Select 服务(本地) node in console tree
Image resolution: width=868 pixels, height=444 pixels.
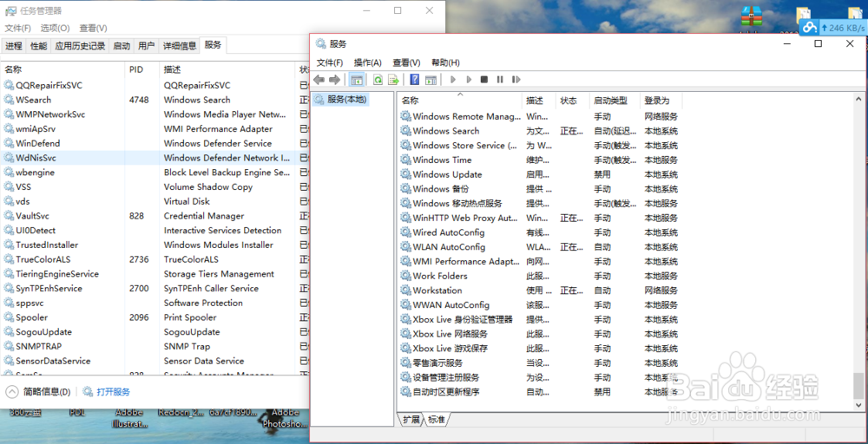pyautogui.click(x=340, y=100)
